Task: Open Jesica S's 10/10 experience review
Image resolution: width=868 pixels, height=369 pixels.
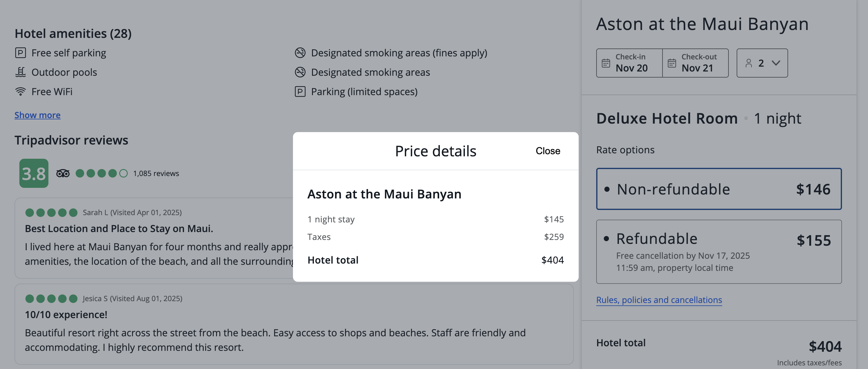Action: [x=66, y=314]
